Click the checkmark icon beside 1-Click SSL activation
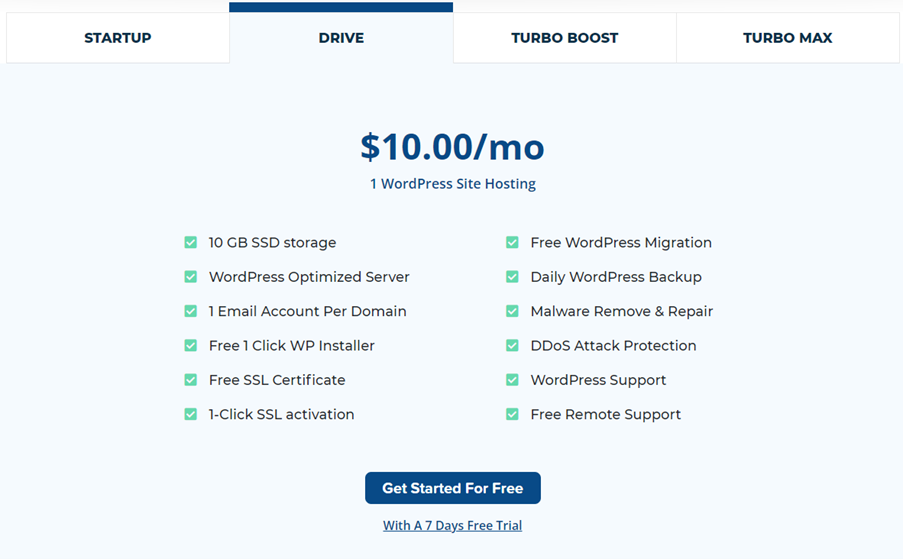Screen dimensions: 903x559 click(x=191, y=415)
